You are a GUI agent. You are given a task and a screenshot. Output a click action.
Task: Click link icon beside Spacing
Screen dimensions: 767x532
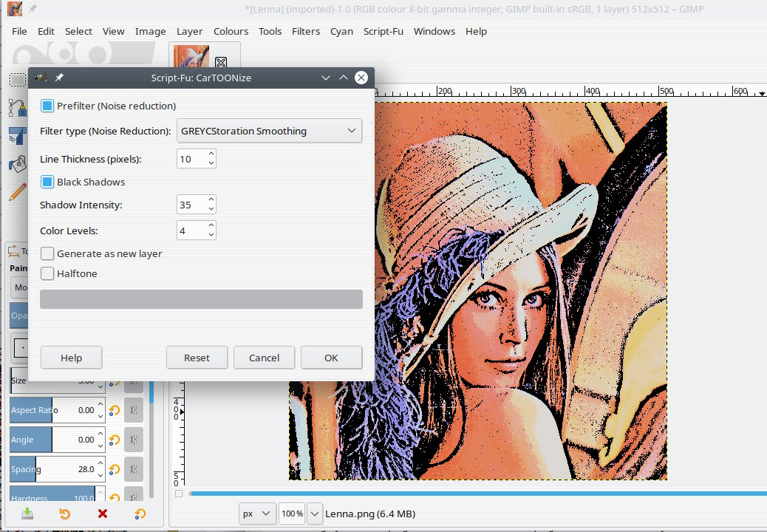click(x=134, y=469)
